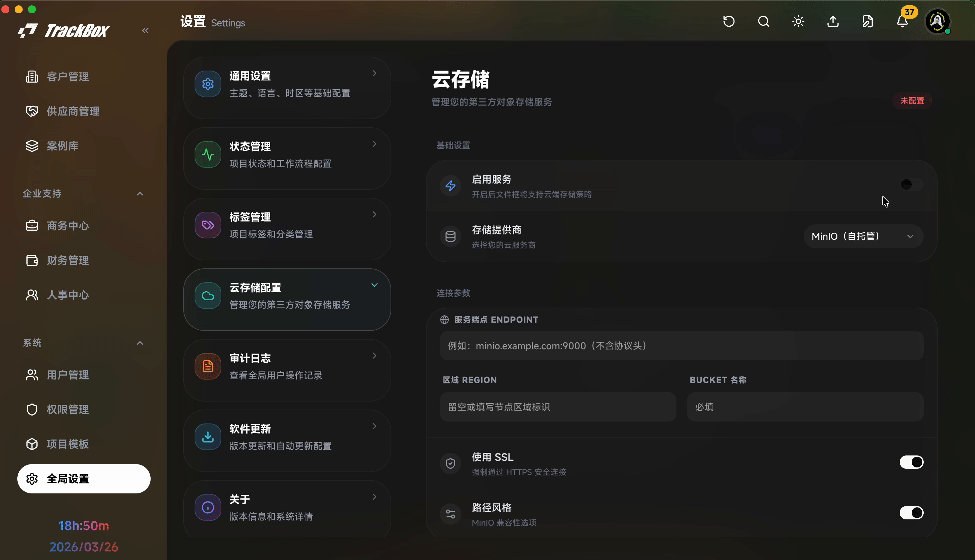Open 通用设置 card title

click(x=250, y=76)
